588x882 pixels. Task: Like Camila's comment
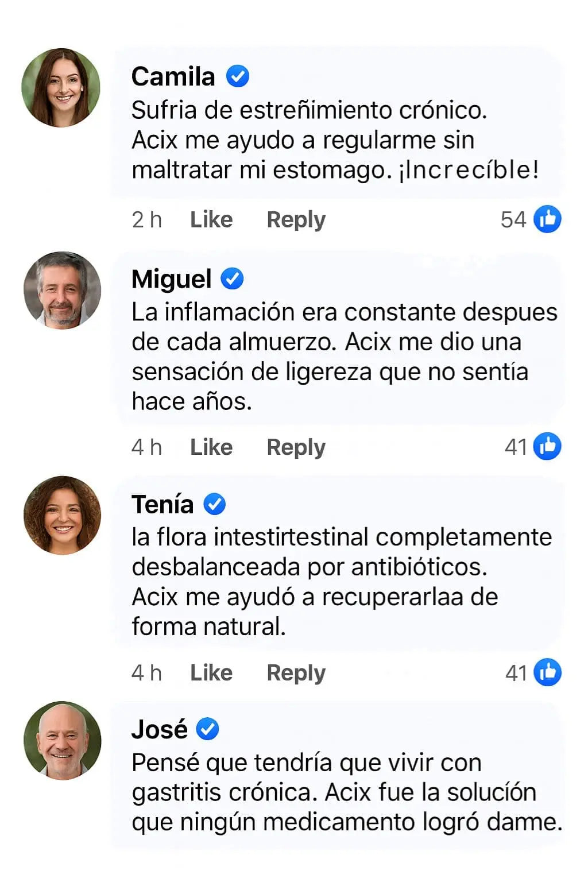point(211,219)
